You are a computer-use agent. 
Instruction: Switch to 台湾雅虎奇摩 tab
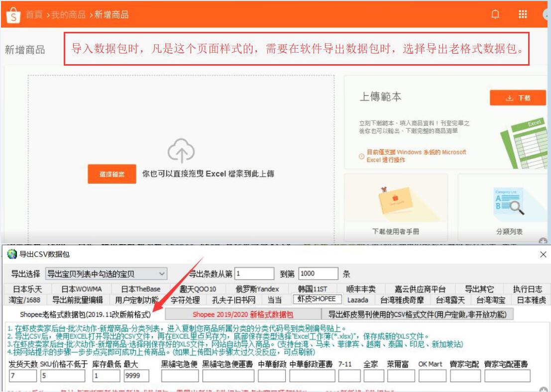click(x=402, y=300)
